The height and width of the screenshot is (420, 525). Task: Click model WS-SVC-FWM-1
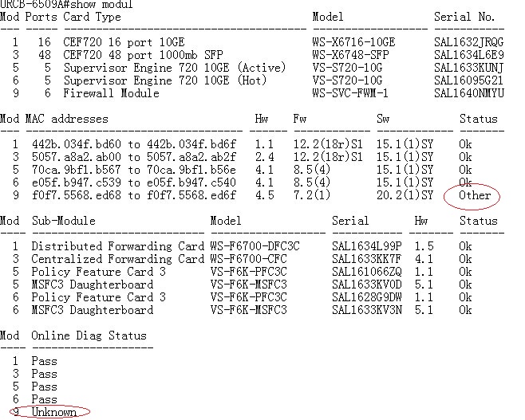pyautogui.click(x=350, y=93)
